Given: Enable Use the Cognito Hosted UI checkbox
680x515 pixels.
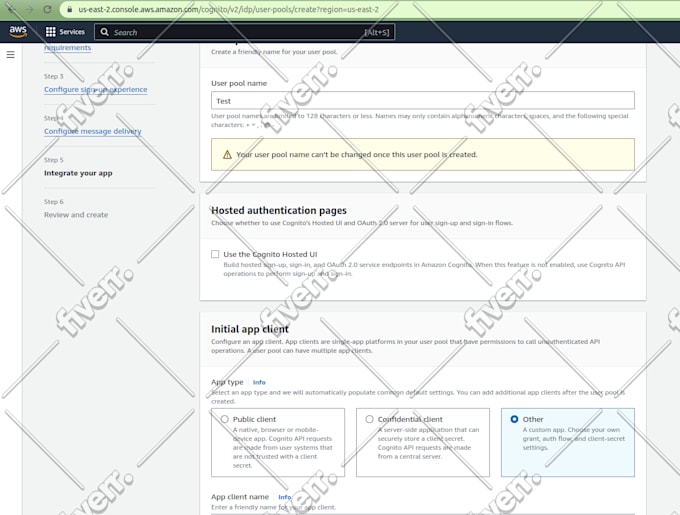Looking at the screenshot, I should point(215,254).
